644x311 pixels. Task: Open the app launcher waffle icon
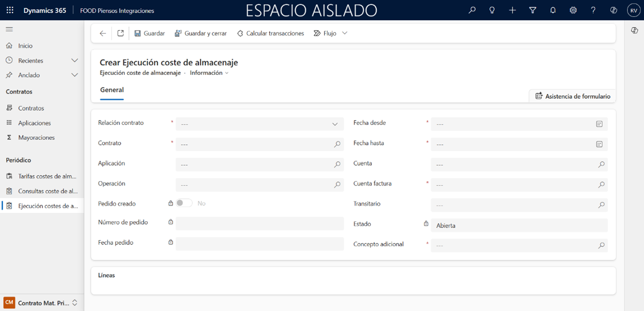pos(10,10)
